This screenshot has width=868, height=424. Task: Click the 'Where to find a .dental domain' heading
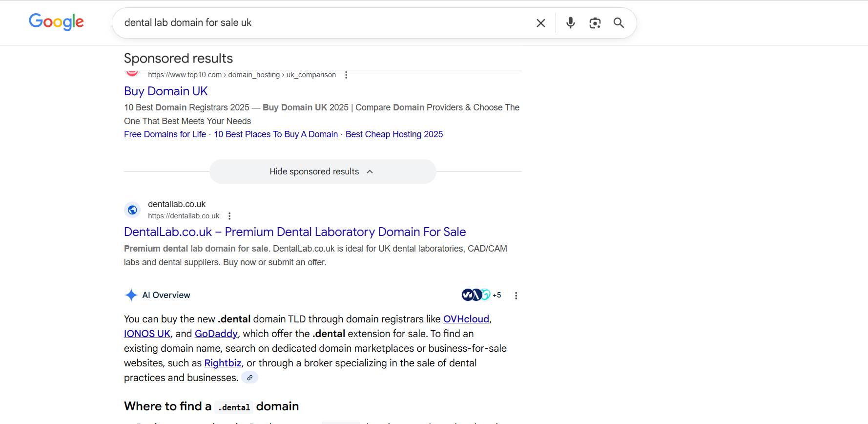click(x=211, y=406)
